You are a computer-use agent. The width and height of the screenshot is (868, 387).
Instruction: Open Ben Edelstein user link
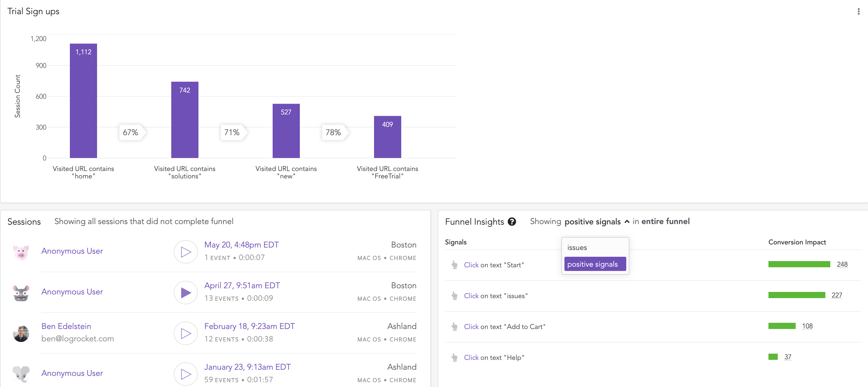point(66,326)
